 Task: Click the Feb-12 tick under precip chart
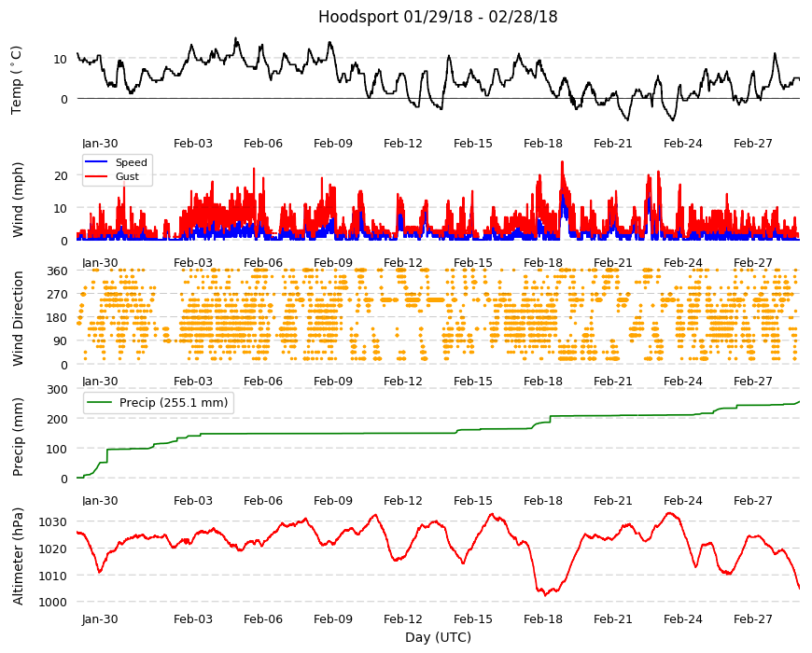[x=403, y=500]
